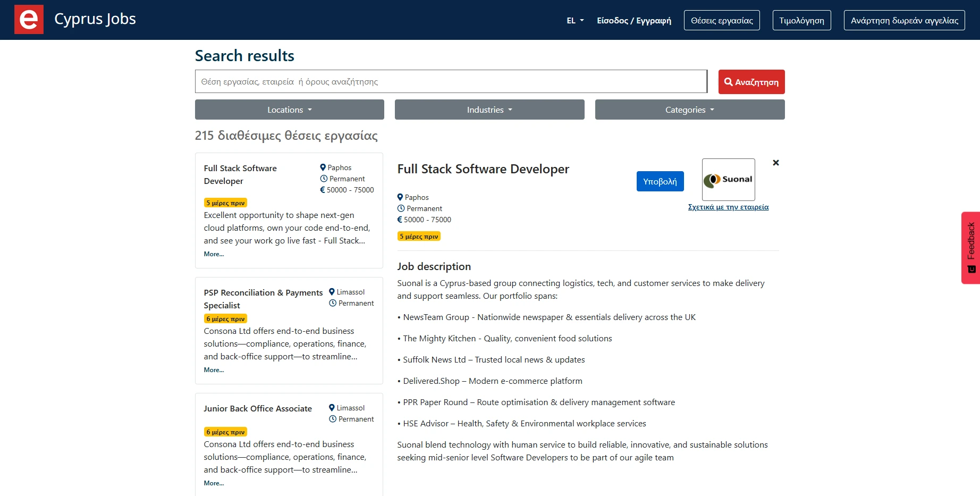Click the HSE Advisor bullet line

pos(522,424)
